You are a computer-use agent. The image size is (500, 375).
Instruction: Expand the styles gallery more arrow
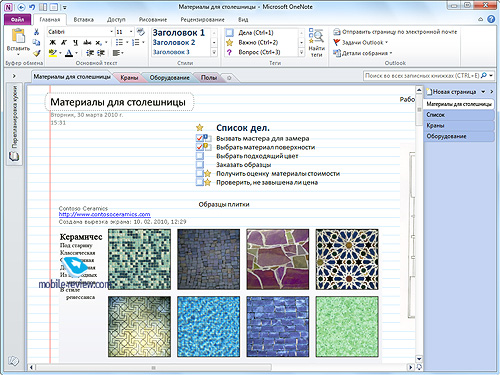pos(214,52)
